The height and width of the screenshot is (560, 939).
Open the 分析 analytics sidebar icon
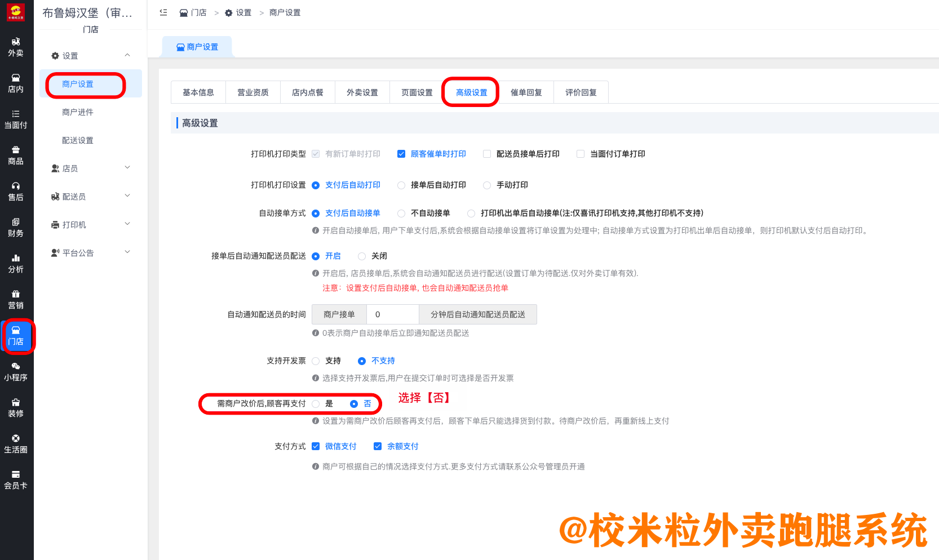16,263
